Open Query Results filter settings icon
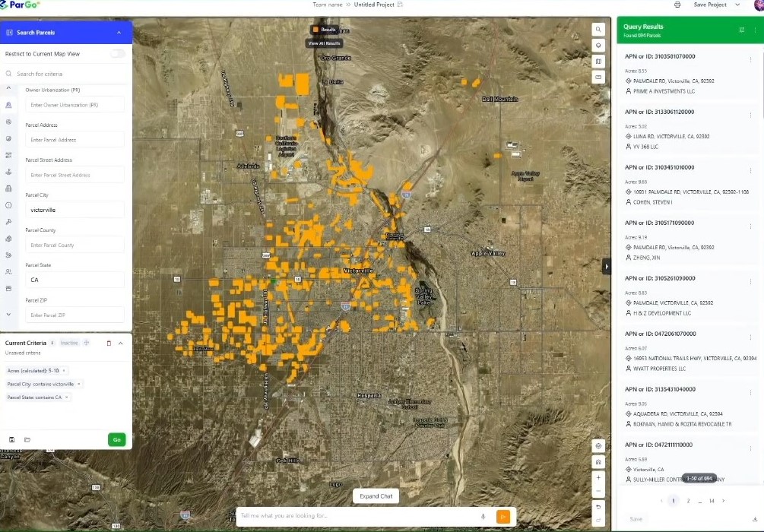This screenshot has height=532, width=764. coord(742,30)
